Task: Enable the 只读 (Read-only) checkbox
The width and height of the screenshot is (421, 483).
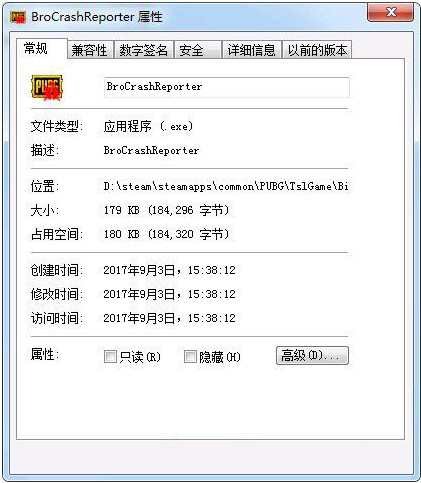Action: [110, 356]
